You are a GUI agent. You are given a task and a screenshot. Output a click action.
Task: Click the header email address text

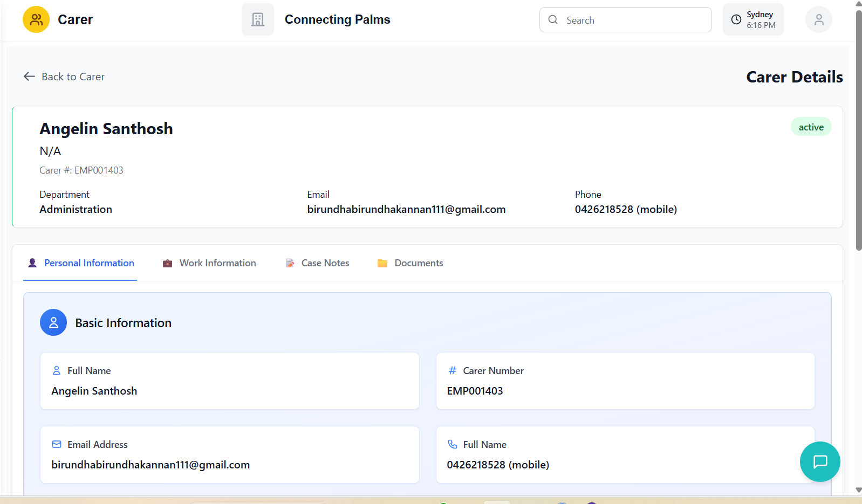click(406, 209)
